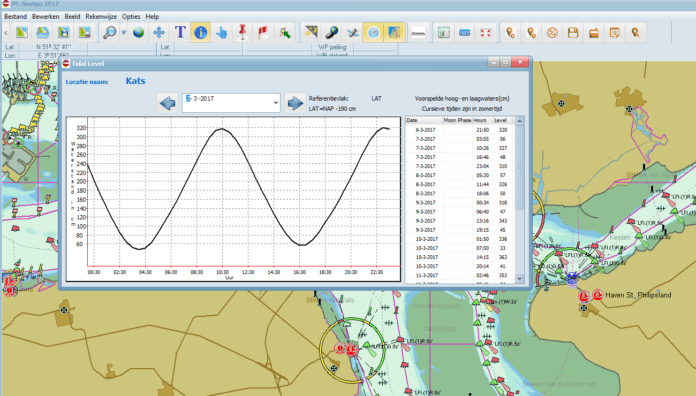Toggle the highlighted chart layer button
The image size is (696, 396).
[x=394, y=32]
